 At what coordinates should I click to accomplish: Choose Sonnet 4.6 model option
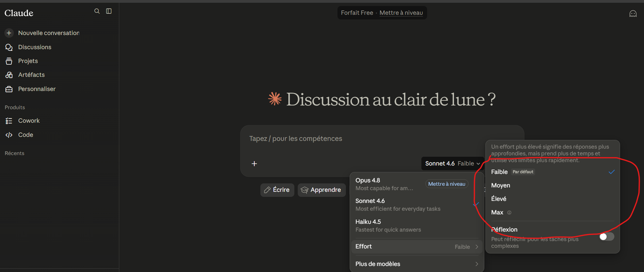(x=417, y=205)
